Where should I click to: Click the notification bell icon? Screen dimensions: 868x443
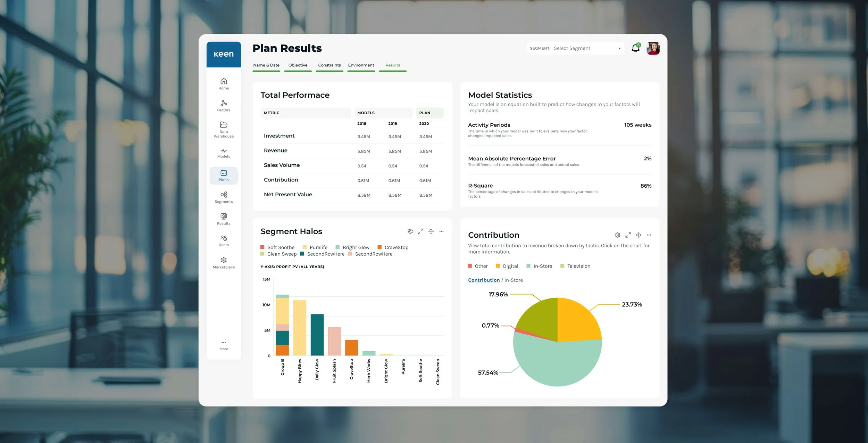pyautogui.click(x=635, y=48)
